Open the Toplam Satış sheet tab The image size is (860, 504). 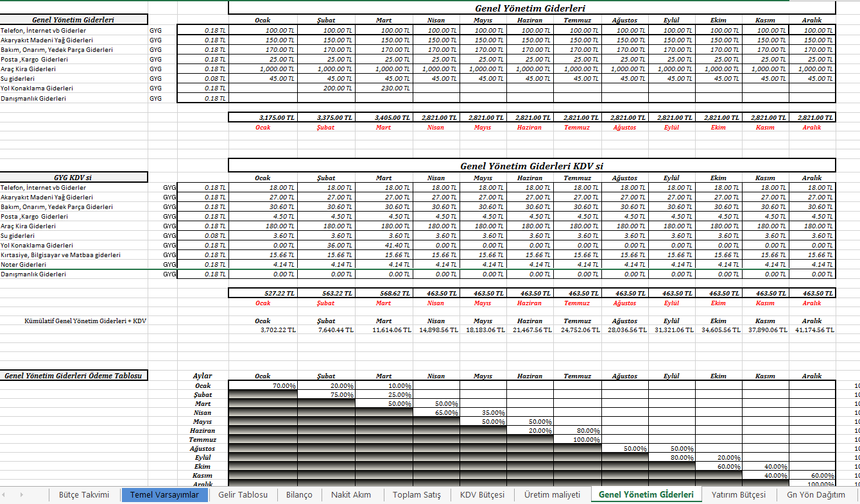[x=417, y=495]
